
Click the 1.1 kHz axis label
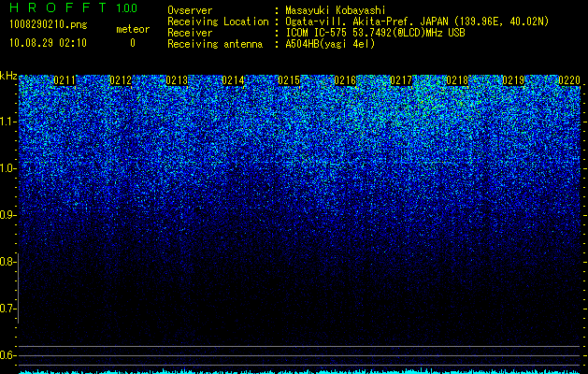tap(7, 122)
